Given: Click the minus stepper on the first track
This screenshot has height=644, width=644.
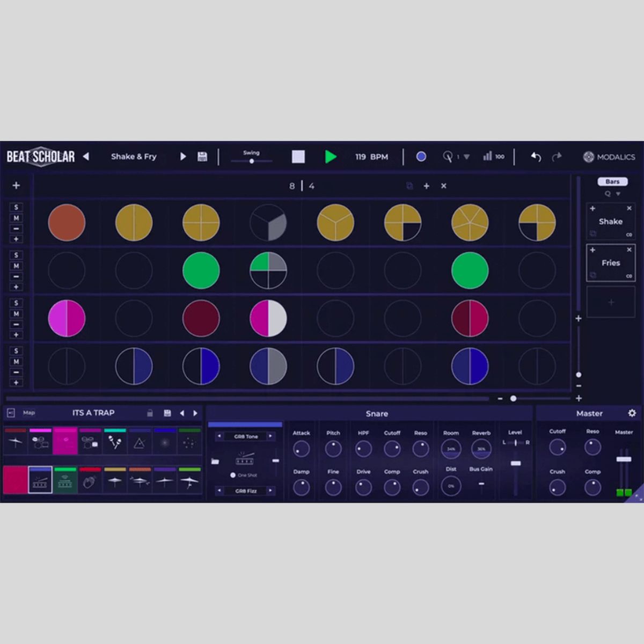Looking at the screenshot, I should [x=16, y=229].
